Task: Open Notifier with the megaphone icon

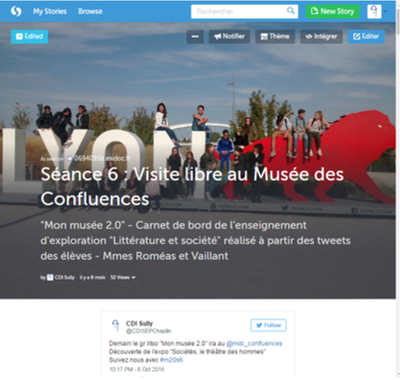Action: 229,37
